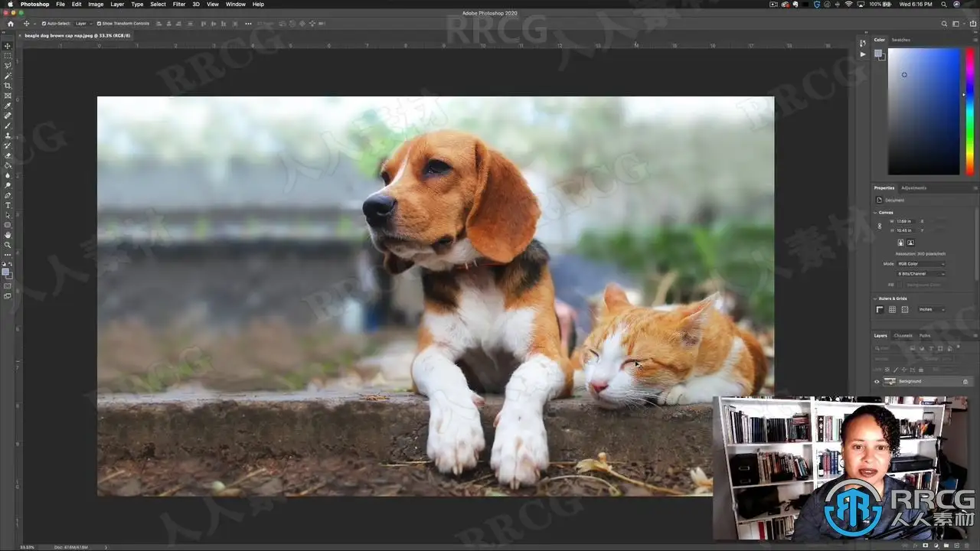Toggle rulers visibility in Rulers & Grids
980x551 pixels.
[880, 309]
